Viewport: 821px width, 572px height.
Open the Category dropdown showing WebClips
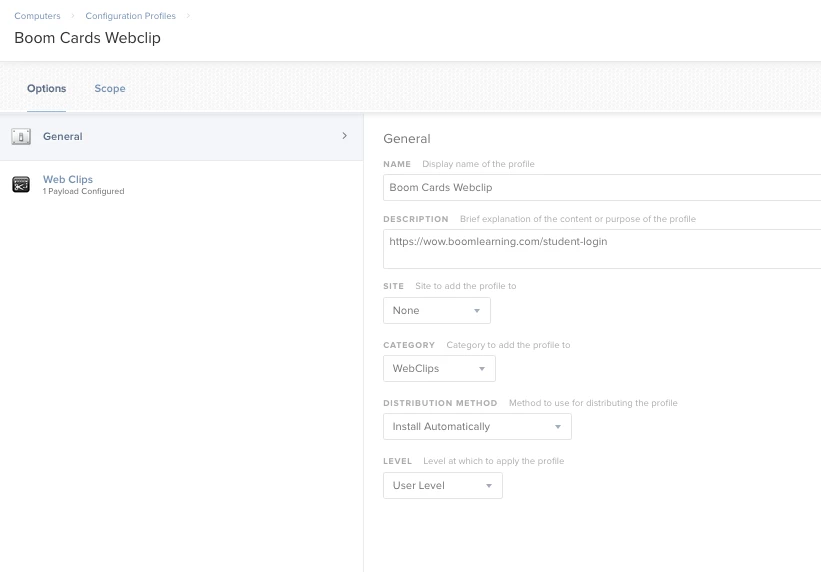click(x=439, y=369)
